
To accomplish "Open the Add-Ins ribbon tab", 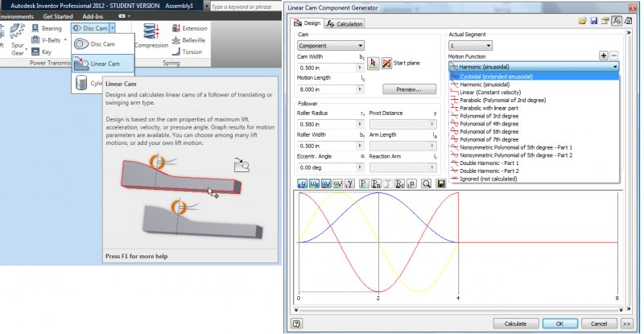I will click(93, 16).
